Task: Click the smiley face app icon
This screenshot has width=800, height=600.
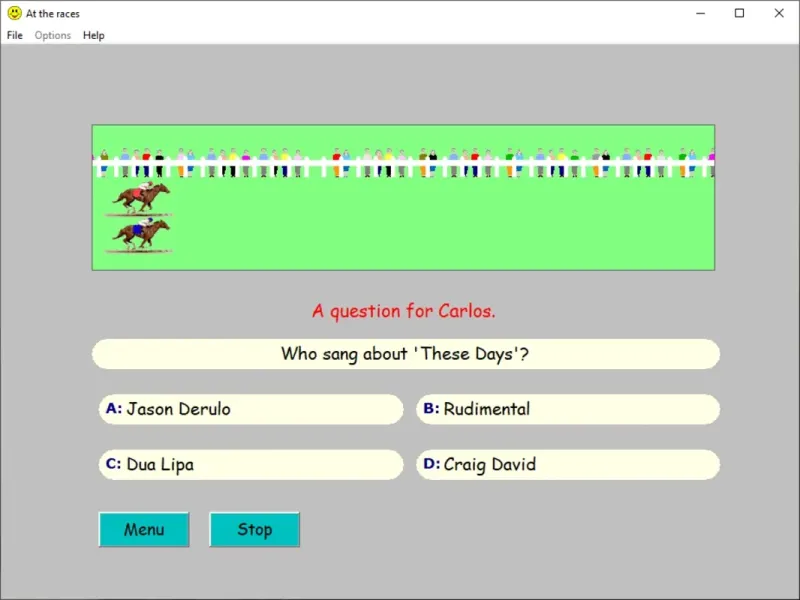Action: (14, 13)
